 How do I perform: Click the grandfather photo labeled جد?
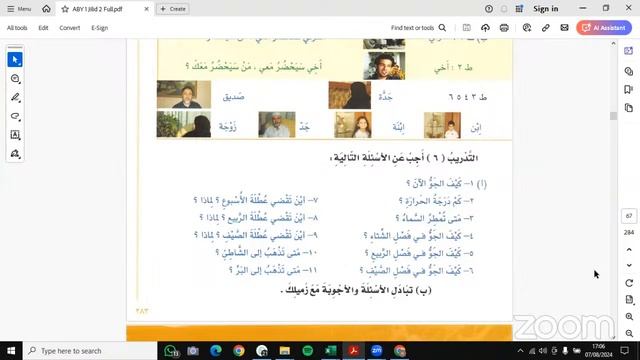(x=277, y=124)
